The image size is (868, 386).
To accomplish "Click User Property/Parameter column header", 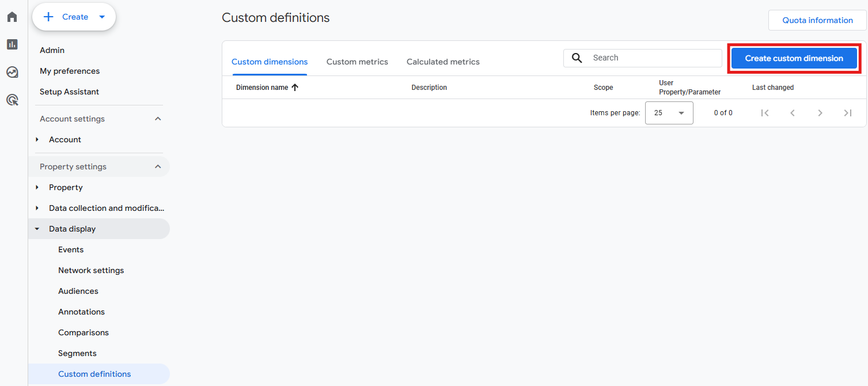I will (689, 88).
